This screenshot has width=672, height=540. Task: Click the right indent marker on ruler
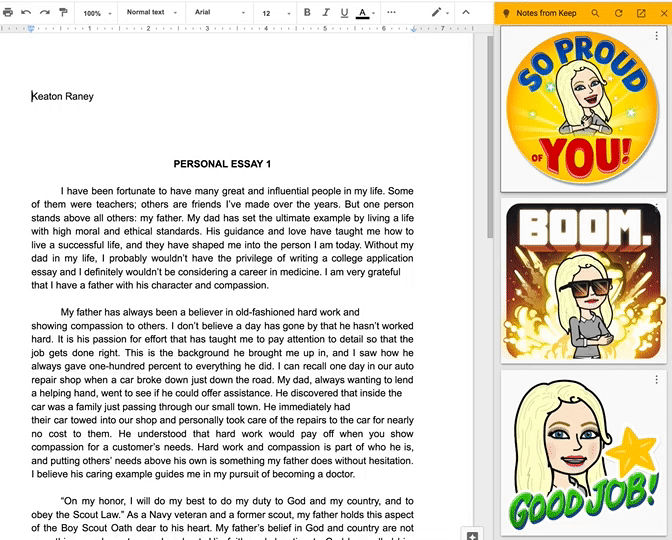[414, 30]
